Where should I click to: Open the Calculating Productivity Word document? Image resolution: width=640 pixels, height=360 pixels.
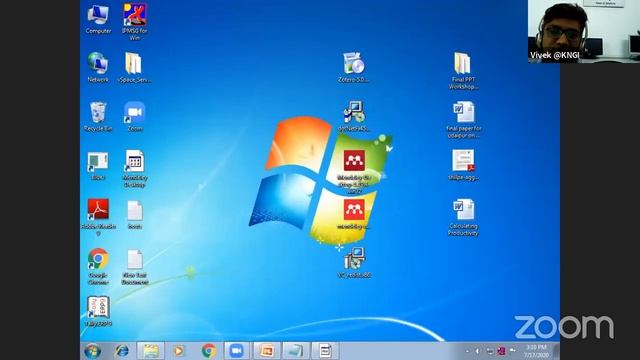point(463,217)
